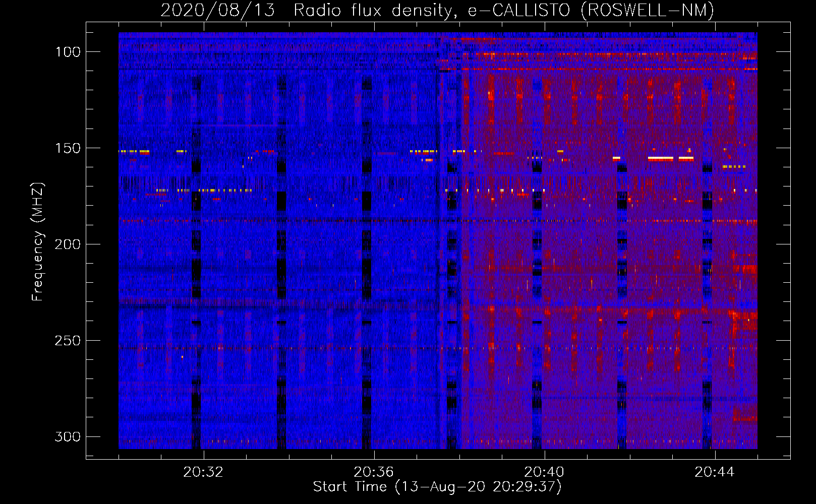The width and height of the screenshot is (816, 504).
Task: Click the 300 frequency tick label
Action: click(68, 436)
